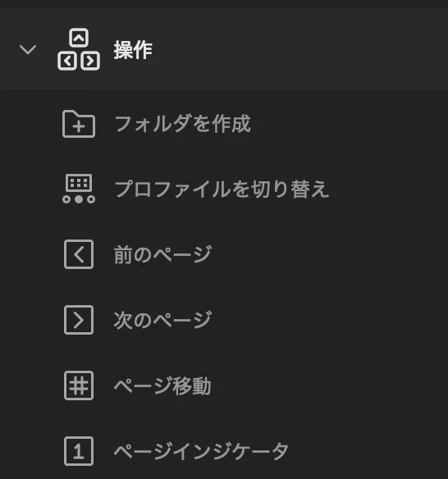Select the プロファイルを切り替え action text
Screen dimensions: 448x479
point(222,189)
